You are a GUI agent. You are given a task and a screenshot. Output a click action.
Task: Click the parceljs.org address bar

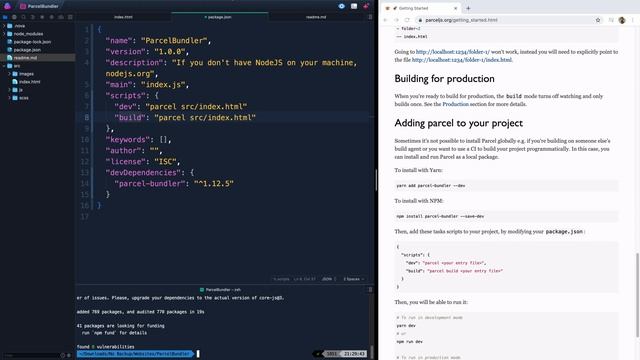coord(510,20)
